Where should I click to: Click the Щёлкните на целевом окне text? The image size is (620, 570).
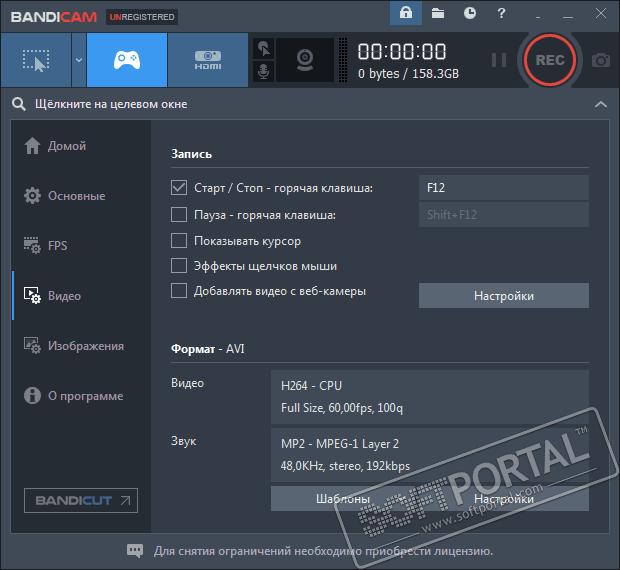pyautogui.click(x=111, y=104)
